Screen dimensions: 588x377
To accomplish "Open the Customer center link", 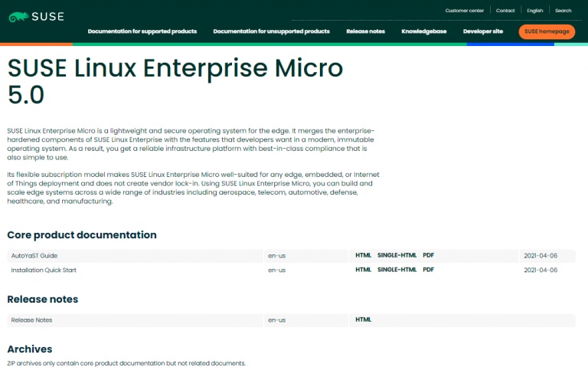I will tap(465, 11).
